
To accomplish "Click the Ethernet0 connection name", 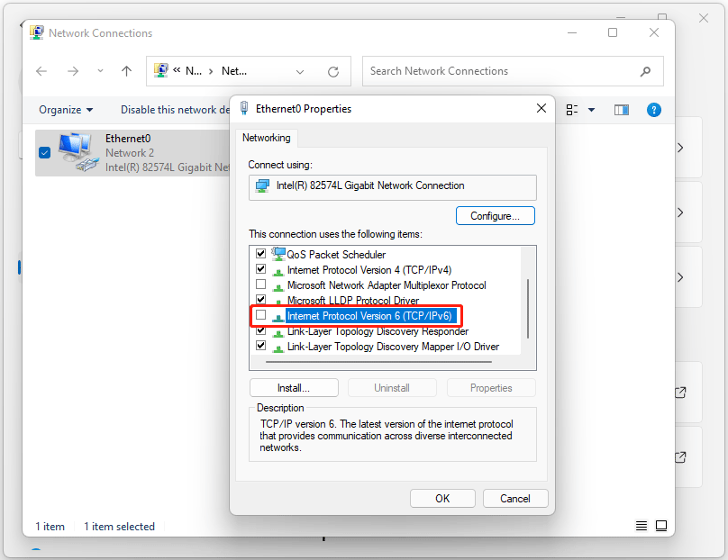I will (x=128, y=139).
